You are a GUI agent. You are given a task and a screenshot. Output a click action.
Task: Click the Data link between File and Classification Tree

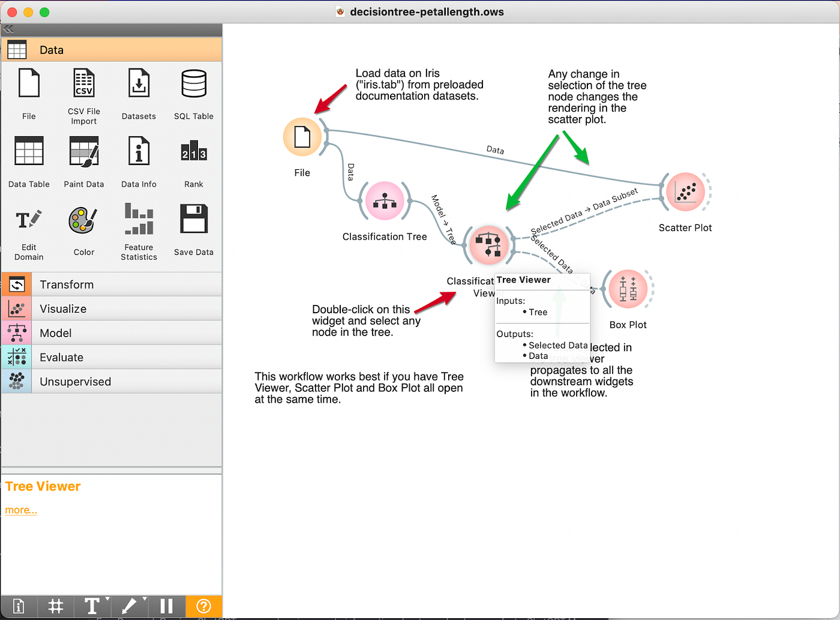pos(350,171)
